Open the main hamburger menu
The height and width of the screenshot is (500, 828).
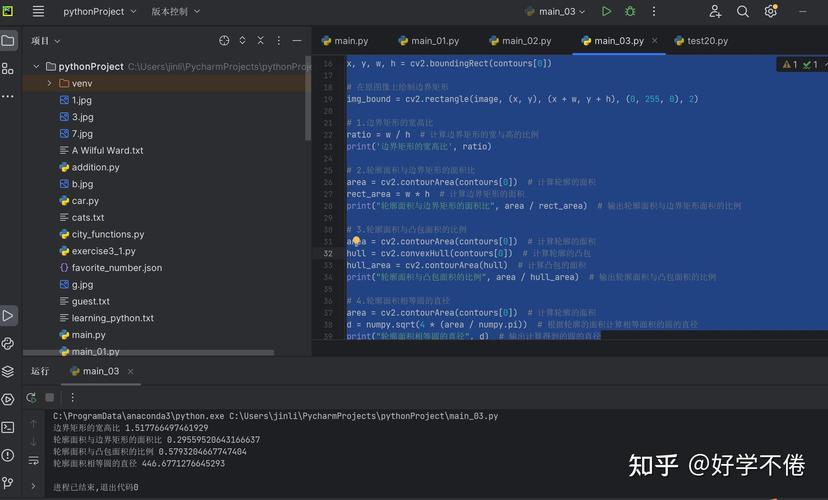pos(38,11)
